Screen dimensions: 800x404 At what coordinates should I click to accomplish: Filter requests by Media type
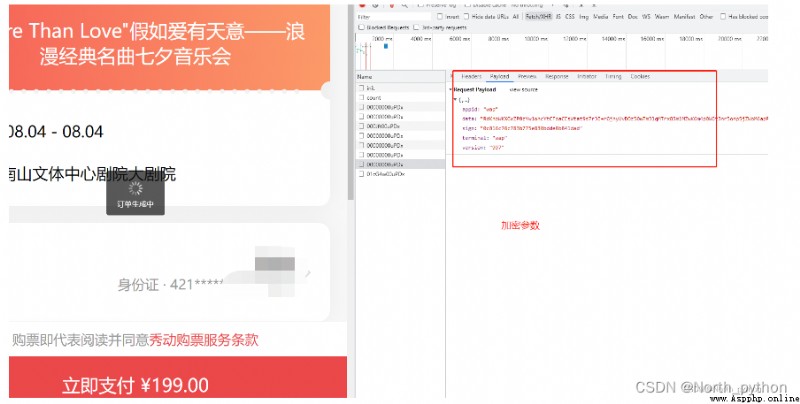tap(601, 17)
